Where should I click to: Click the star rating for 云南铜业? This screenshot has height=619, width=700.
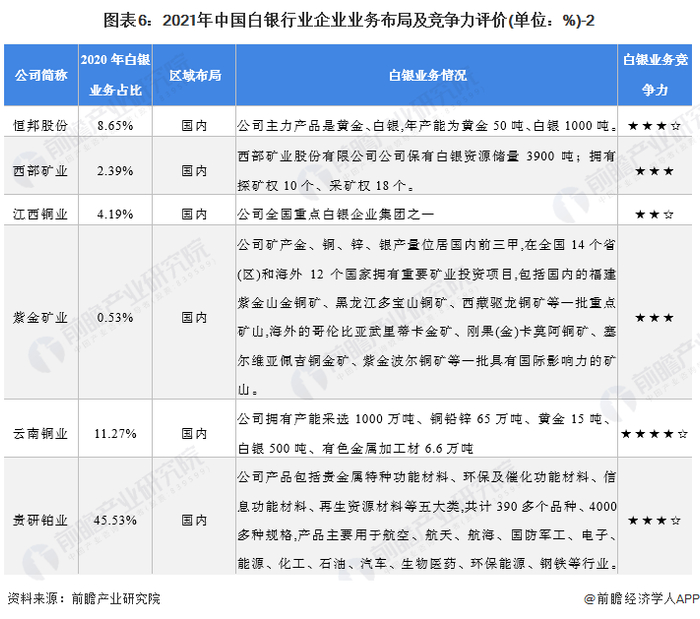tap(654, 434)
